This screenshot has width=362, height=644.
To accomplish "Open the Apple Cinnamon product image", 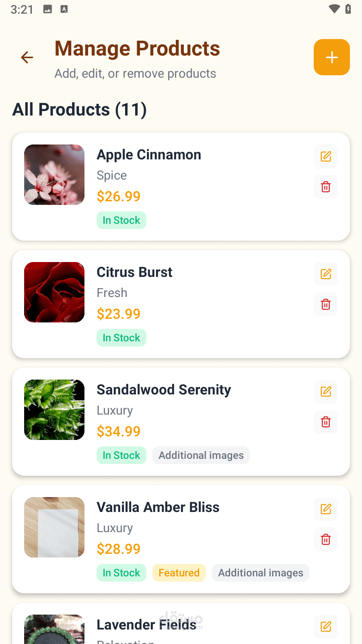I will point(54,175).
